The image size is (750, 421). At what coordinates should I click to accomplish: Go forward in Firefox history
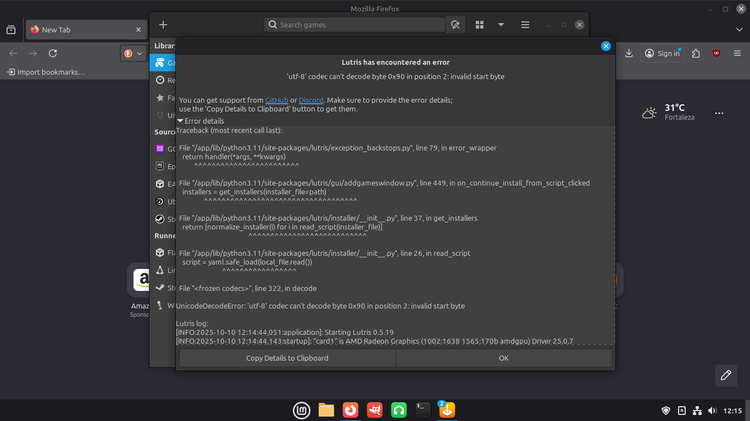33,53
